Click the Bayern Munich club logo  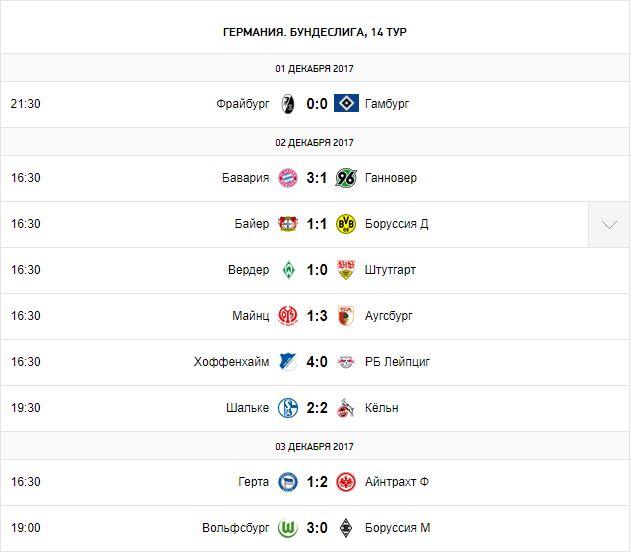pyautogui.click(x=287, y=178)
